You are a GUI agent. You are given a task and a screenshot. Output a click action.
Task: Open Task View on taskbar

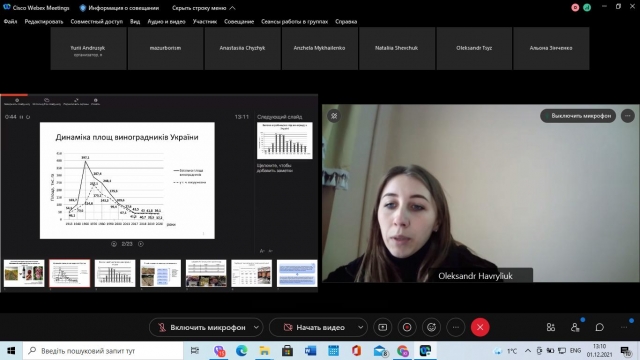click(195, 351)
